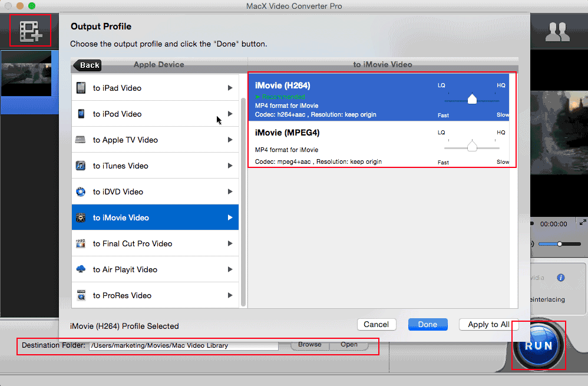Viewport: 588px width, 386px height.
Task: Click the Done button
Action: click(428, 325)
